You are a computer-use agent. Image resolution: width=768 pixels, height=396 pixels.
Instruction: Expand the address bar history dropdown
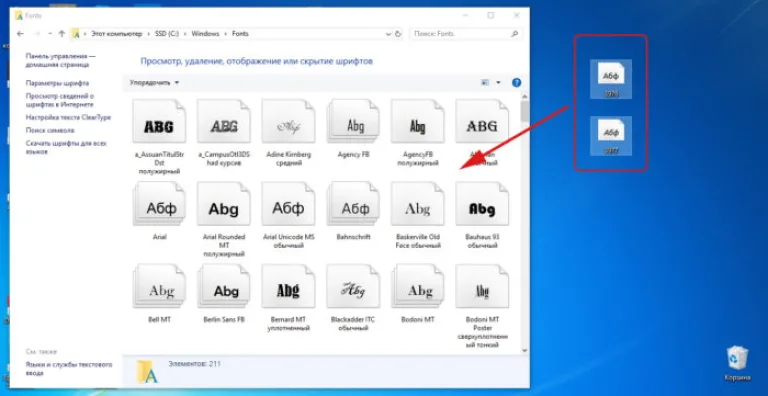pos(388,34)
